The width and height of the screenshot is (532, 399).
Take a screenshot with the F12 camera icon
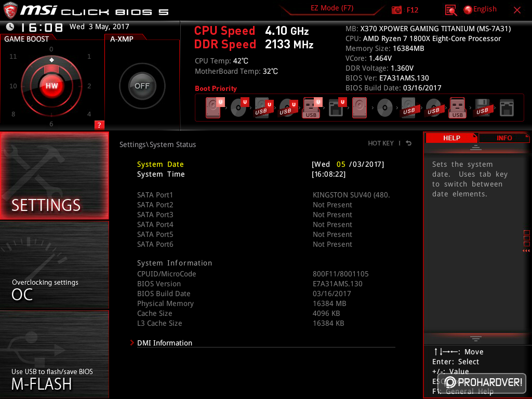tap(396, 10)
